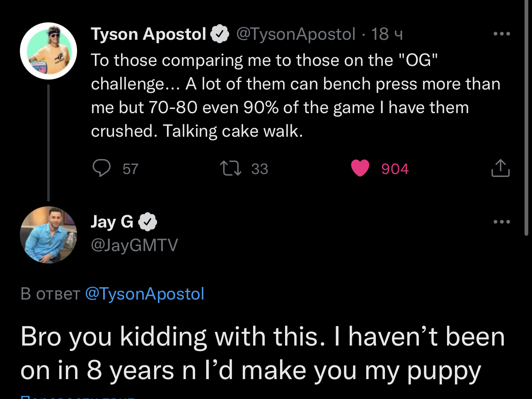532x399 pixels.
Task: View the 57 replies count
Action: pyautogui.click(x=131, y=169)
